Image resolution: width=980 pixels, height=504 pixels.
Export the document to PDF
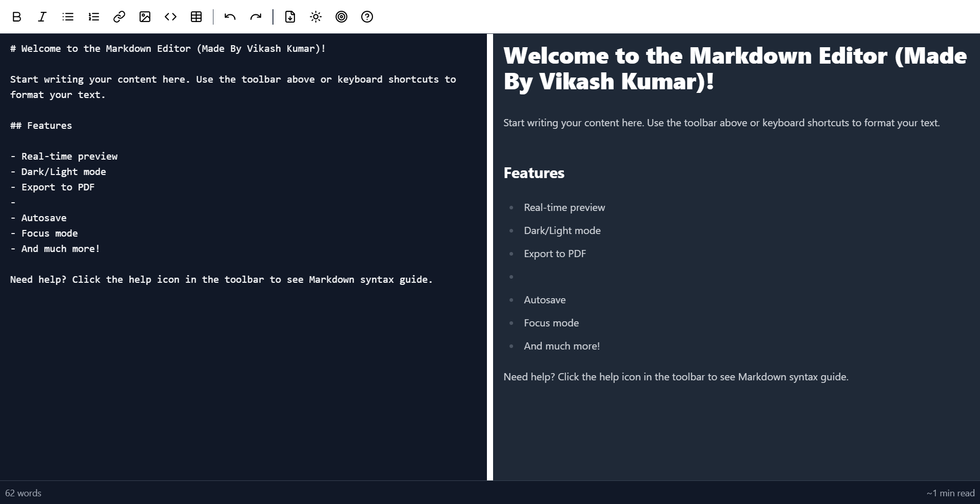tap(290, 17)
